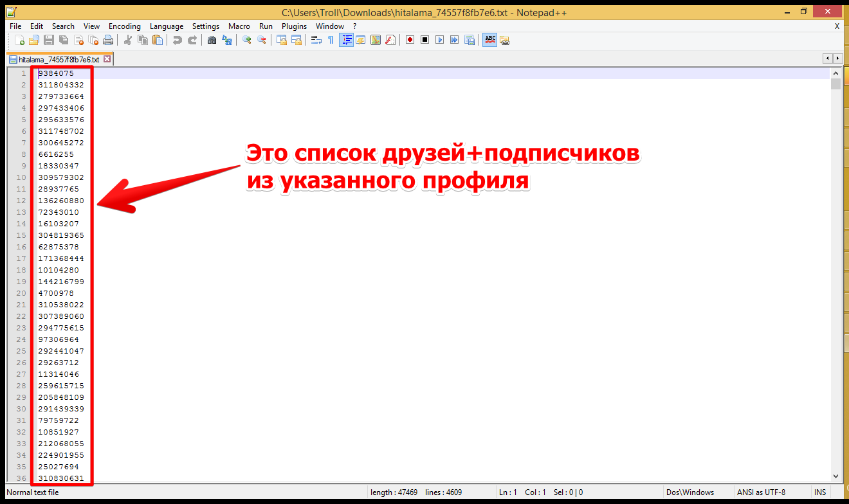Run macro multiple times
The image size is (849, 504).
[x=454, y=40]
